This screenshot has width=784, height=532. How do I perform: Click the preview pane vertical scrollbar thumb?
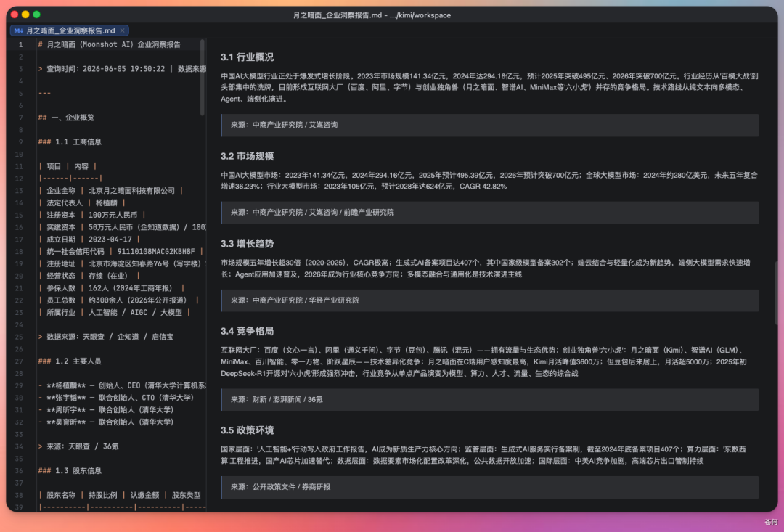click(x=776, y=293)
